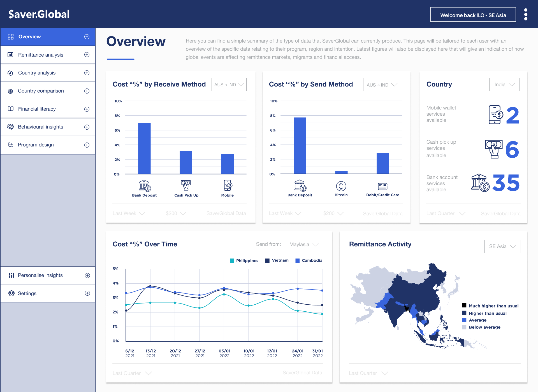The image size is (538, 392).
Task: Click the mobile wallet services icon
Action: [495, 115]
